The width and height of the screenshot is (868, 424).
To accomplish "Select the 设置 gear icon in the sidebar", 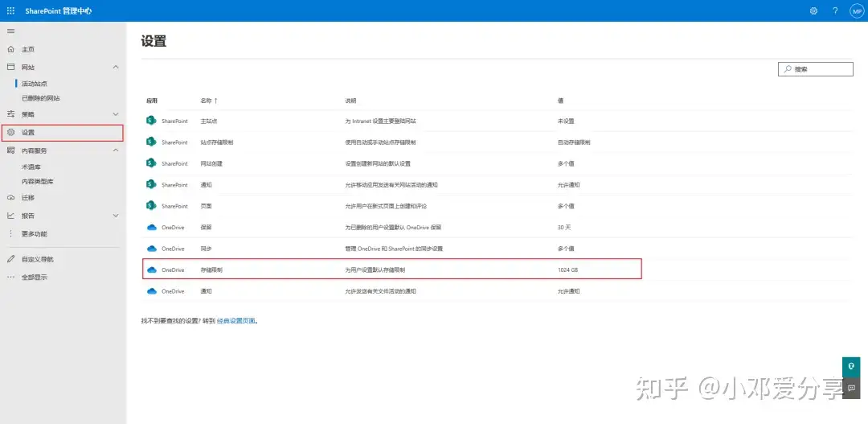I will pos(10,133).
